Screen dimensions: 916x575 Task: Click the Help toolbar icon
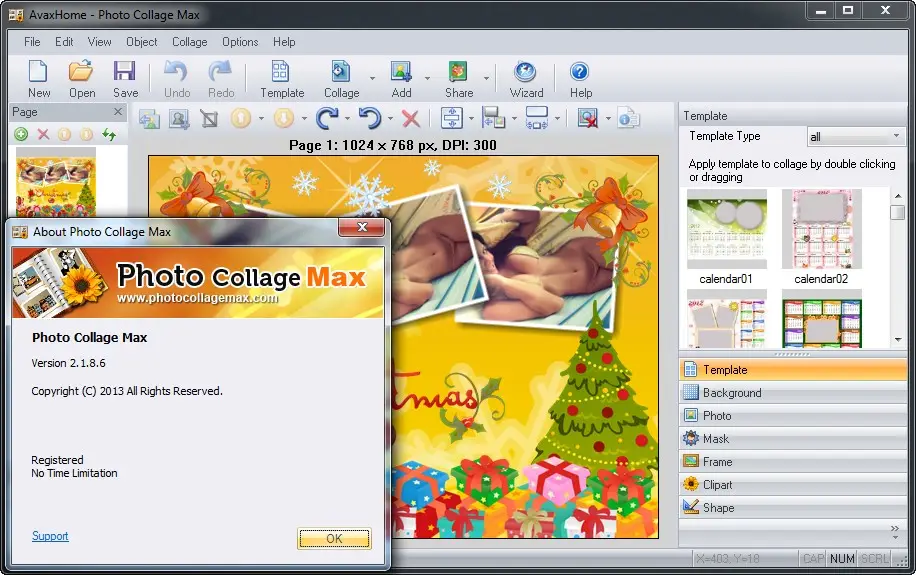580,79
